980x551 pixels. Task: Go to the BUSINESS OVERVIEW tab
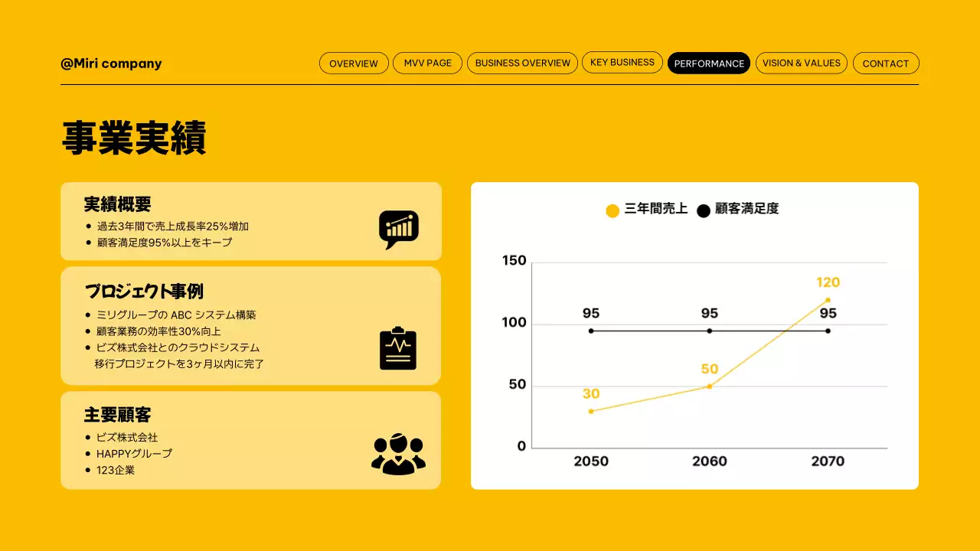[522, 63]
